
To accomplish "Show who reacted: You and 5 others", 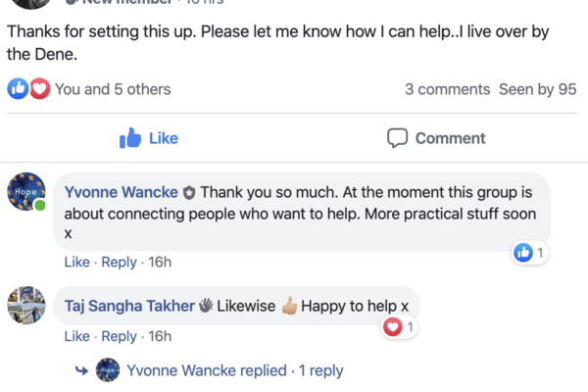I will (x=113, y=89).
